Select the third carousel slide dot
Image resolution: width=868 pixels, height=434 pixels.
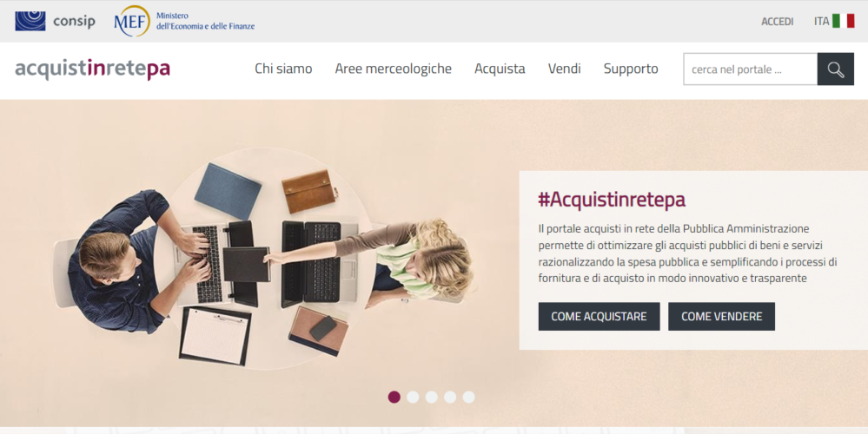pyautogui.click(x=432, y=397)
